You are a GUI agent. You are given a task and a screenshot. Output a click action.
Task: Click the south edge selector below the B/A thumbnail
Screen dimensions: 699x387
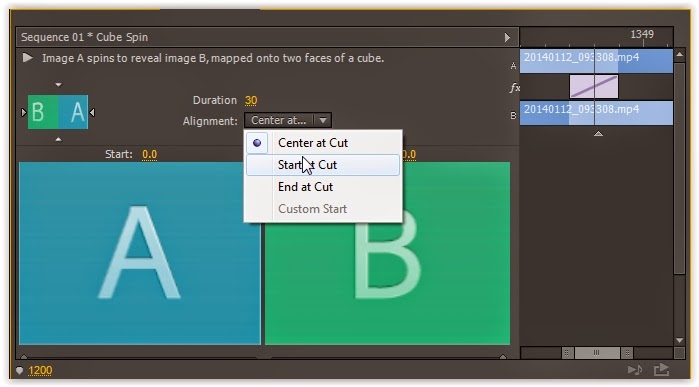click(58, 140)
